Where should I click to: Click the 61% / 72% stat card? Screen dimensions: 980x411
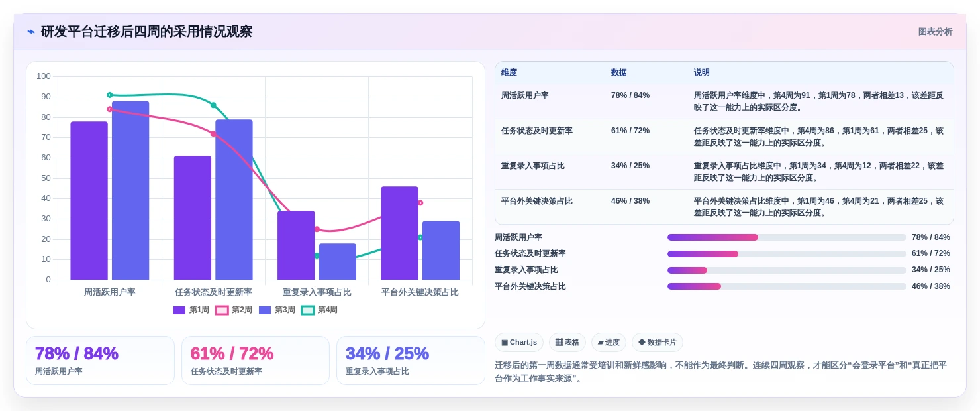tap(256, 361)
